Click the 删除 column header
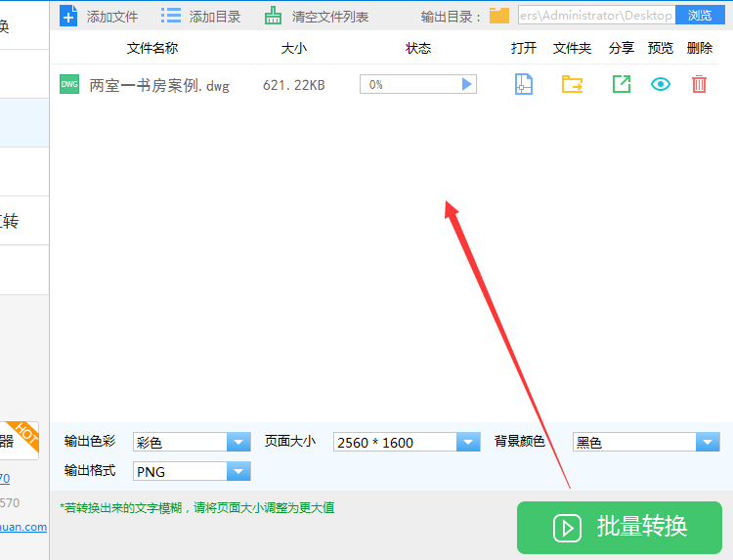733x560 pixels. click(x=700, y=48)
